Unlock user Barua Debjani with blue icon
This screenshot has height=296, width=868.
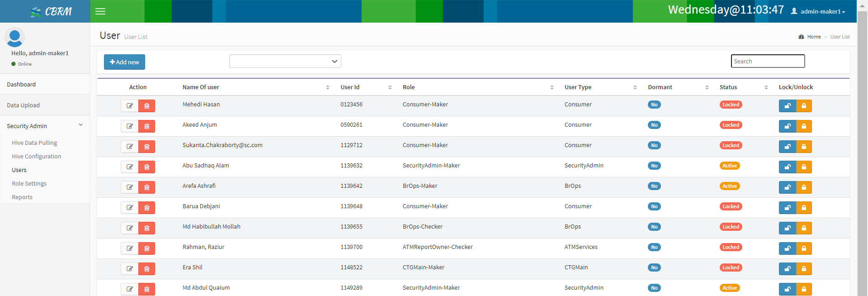click(x=787, y=208)
